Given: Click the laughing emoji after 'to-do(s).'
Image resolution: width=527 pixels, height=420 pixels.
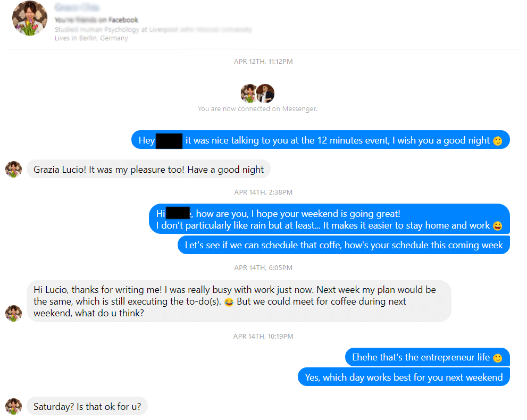Looking at the screenshot, I should [x=229, y=302].
